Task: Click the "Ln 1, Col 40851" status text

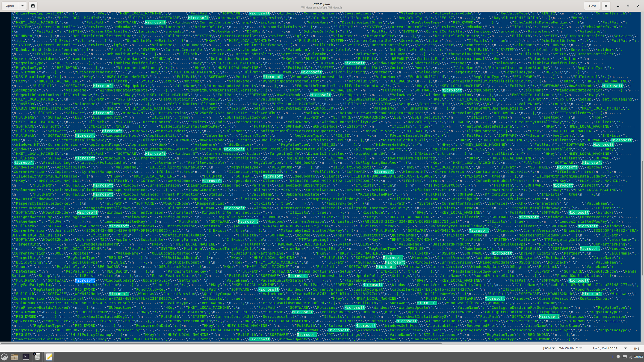Action: click(605, 348)
